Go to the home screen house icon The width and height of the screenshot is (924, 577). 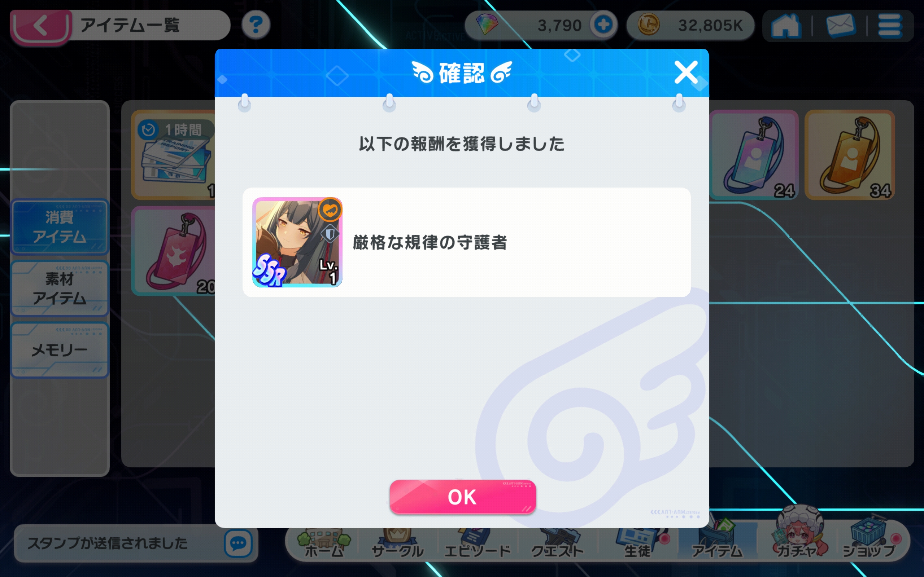point(785,26)
